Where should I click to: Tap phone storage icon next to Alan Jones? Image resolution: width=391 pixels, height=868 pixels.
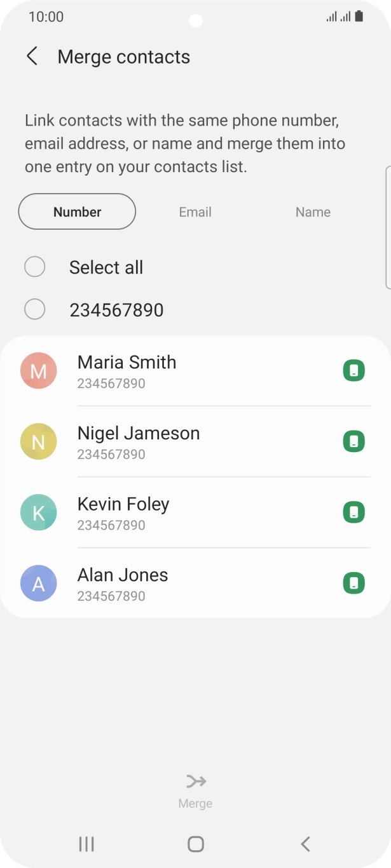(x=354, y=584)
